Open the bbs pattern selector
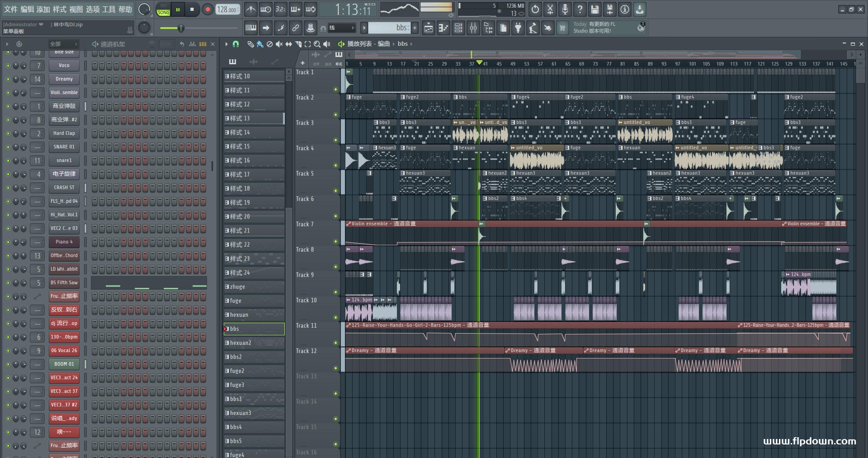868x458 pixels. [x=389, y=28]
